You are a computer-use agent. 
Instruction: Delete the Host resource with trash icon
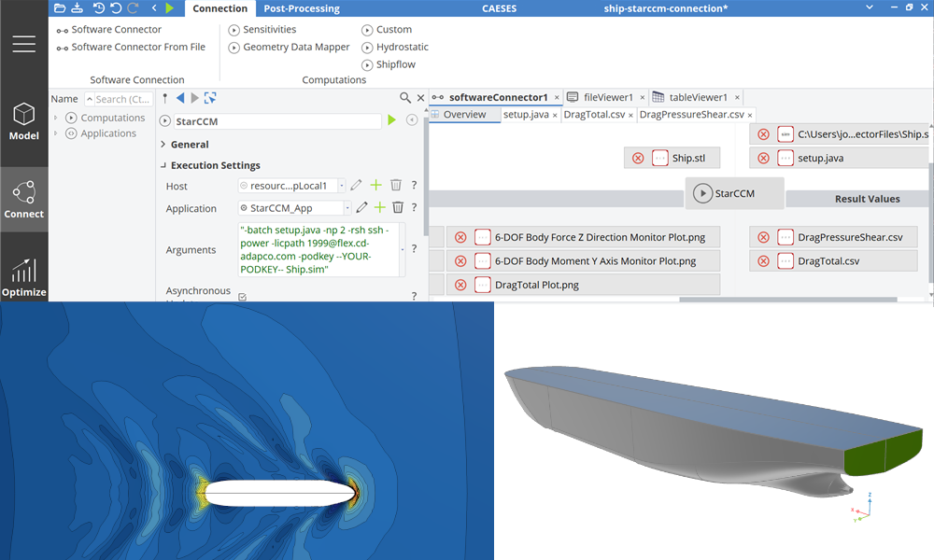tap(396, 186)
